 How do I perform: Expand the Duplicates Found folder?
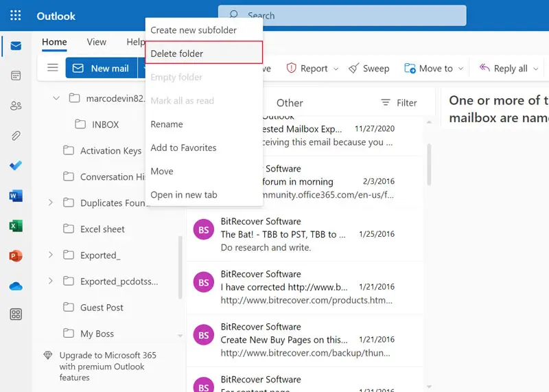50,203
